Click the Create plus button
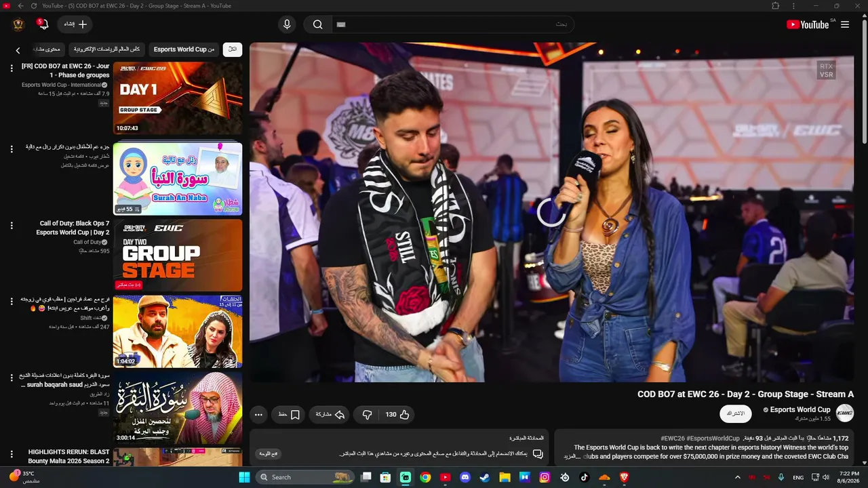This screenshot has width=868, height=488. point(76,24)
